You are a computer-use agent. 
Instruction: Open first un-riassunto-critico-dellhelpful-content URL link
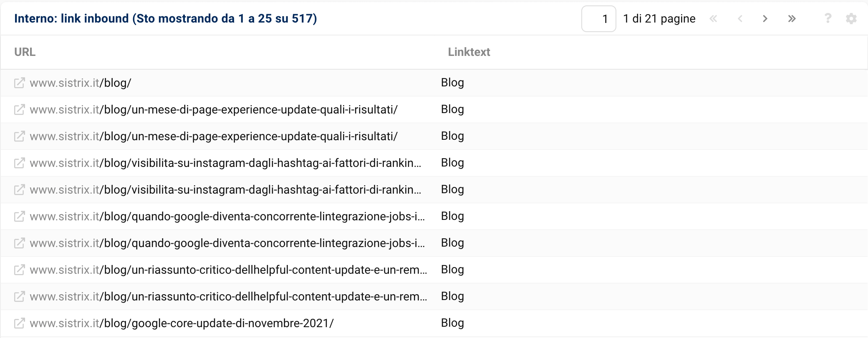point(228,270)
